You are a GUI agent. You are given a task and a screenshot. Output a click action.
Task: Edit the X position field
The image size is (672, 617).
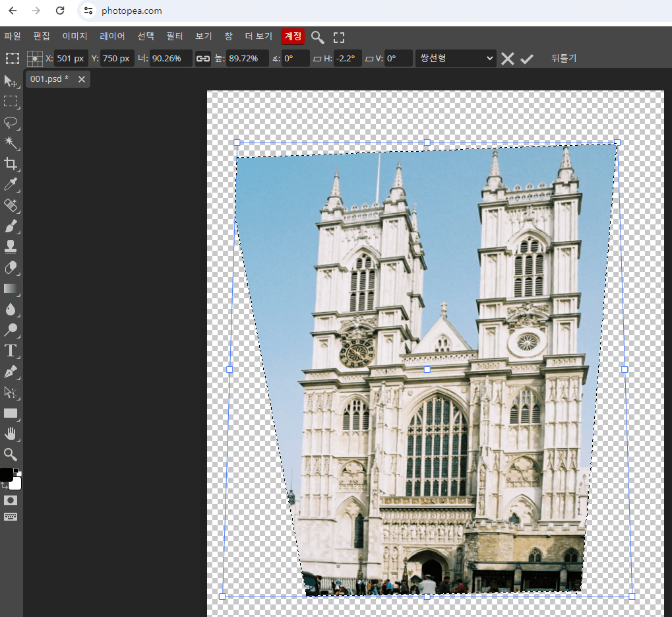point(71,58)
